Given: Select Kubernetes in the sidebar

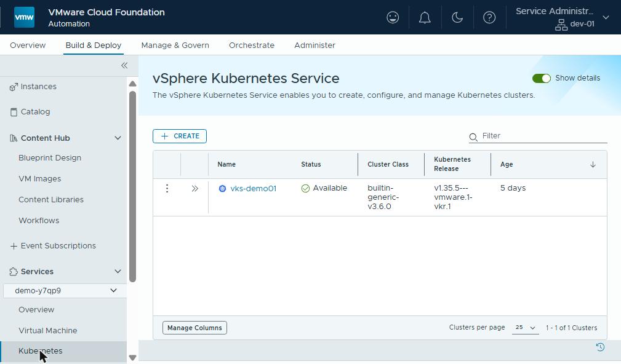Looking at the screenshot, I should pyautogui.click(x=41, y=351).
